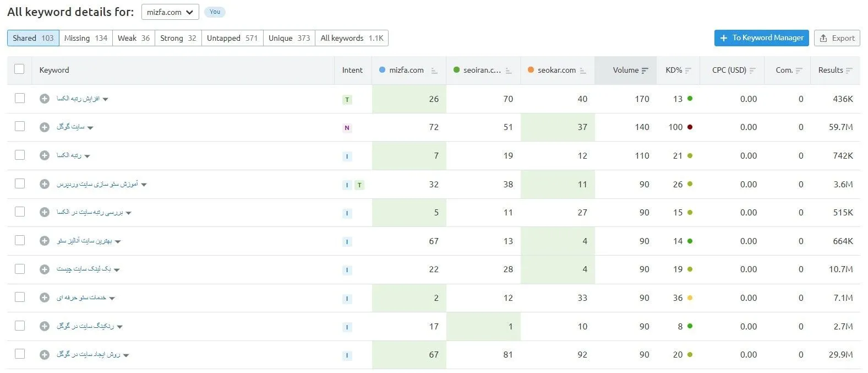Check the row with 742K results
The height and width of the screenshot is (373, 868).
(x=20, y=155)
